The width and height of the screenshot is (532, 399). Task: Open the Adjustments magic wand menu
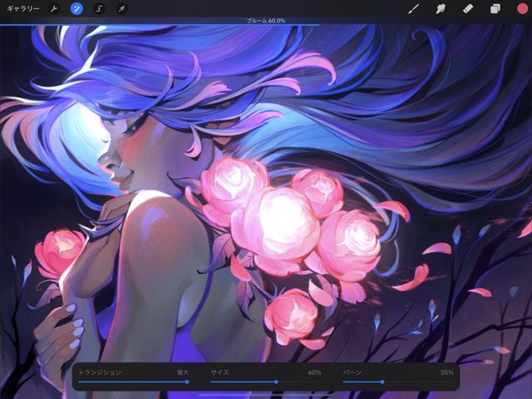[76, 8]
